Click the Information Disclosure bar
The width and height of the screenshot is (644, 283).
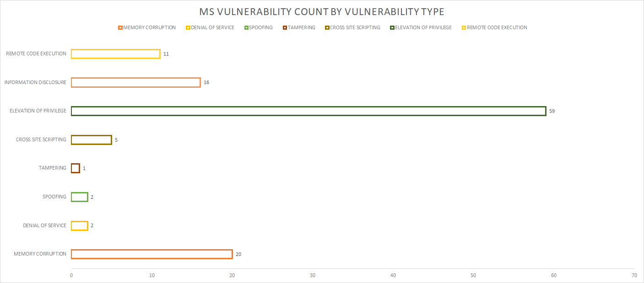pos(136,82)
